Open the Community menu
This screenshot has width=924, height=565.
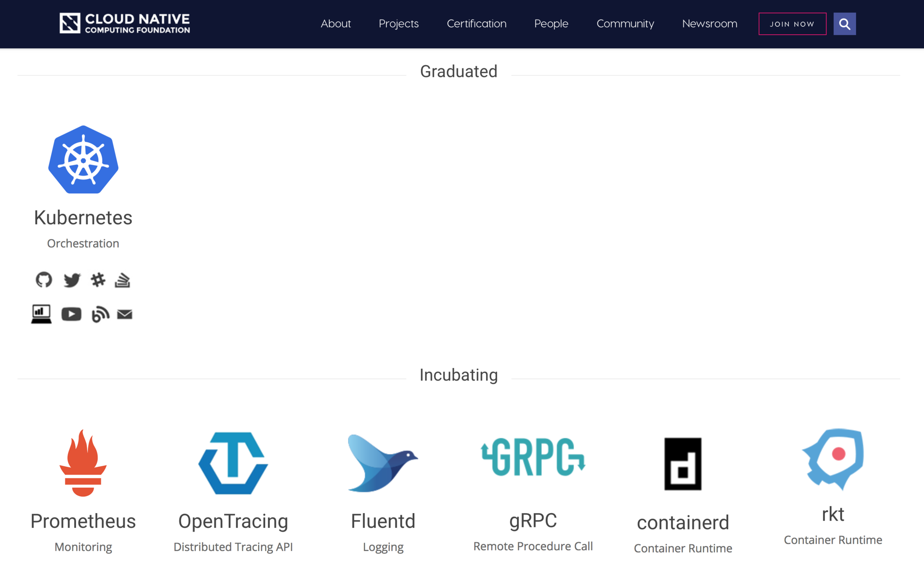[x=625, y=24]
